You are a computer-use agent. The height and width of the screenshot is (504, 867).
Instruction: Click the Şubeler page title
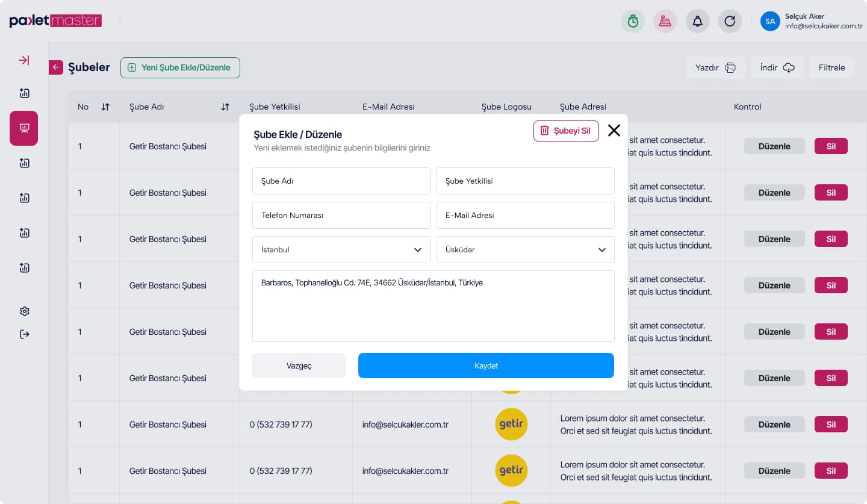pos(89,67)
